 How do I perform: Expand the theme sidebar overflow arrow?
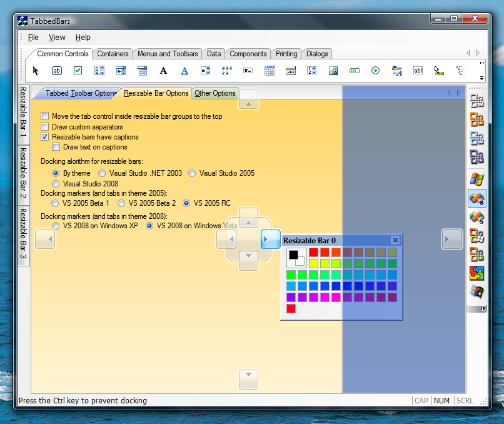483,309
